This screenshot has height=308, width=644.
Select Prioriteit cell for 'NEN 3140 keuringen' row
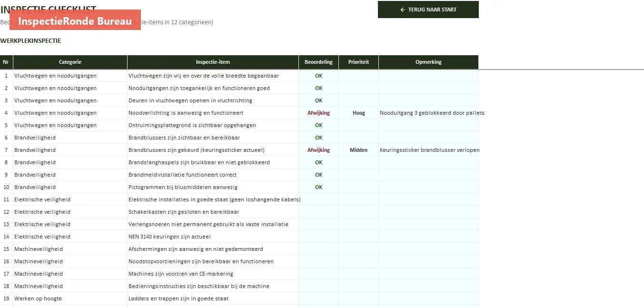coord(358,237)
